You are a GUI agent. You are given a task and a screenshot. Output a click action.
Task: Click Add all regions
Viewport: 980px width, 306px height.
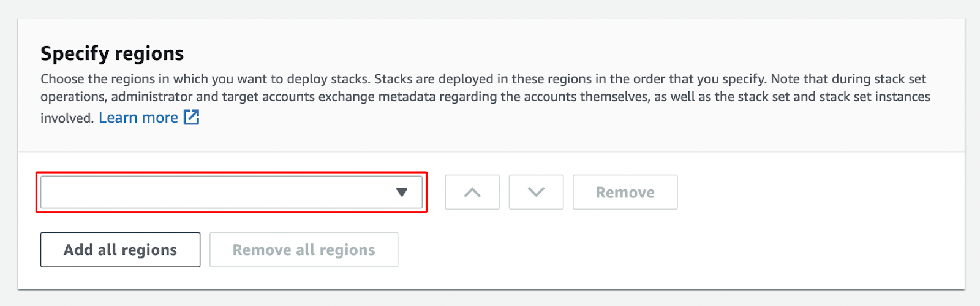coord(120,250)
